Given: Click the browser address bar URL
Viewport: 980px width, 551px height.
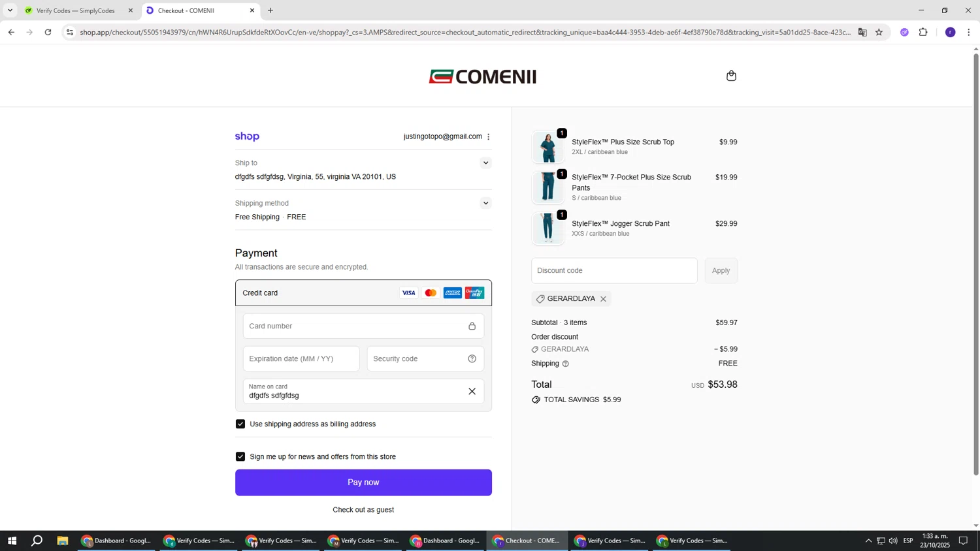Looking at the screenshot, I should coord(465,32).
